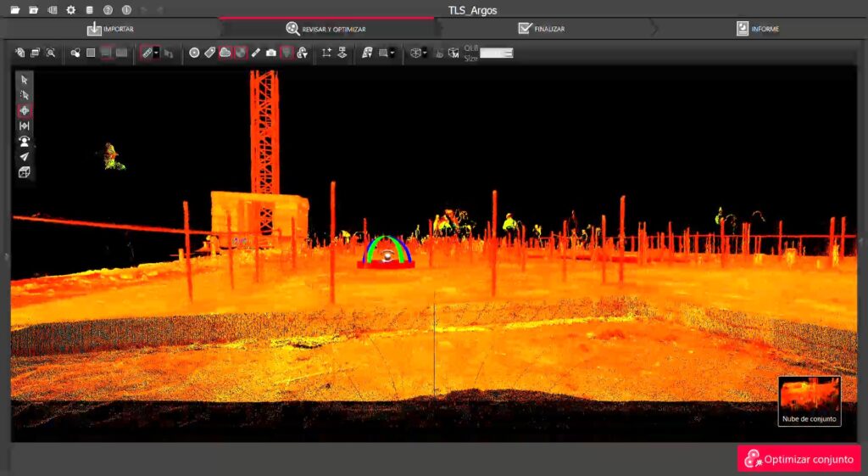Choose the 3D box view tool in left toolbar
Screen dimensions: 868x476
25,172
